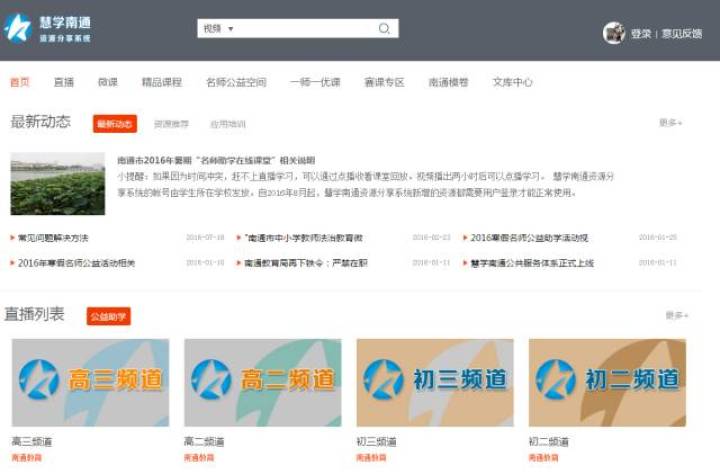The image size is (720, 474).
Task: Click 更多 in the 最新动态 section
Action: tap(670, 123)
